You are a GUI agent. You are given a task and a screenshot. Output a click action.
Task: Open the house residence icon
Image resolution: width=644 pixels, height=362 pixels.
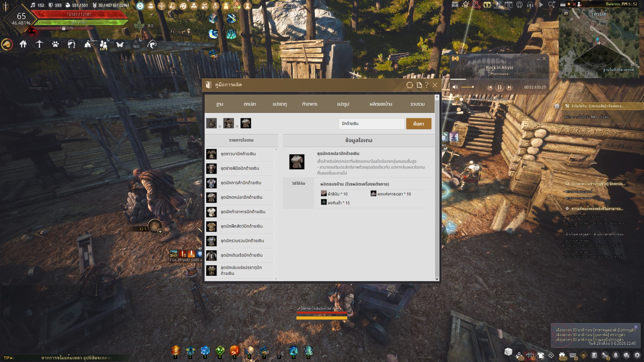pos(23,44)
